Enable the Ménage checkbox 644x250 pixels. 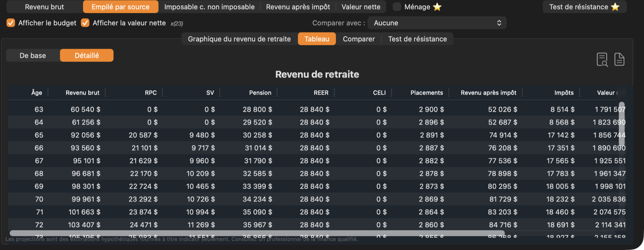pos(397,7)
